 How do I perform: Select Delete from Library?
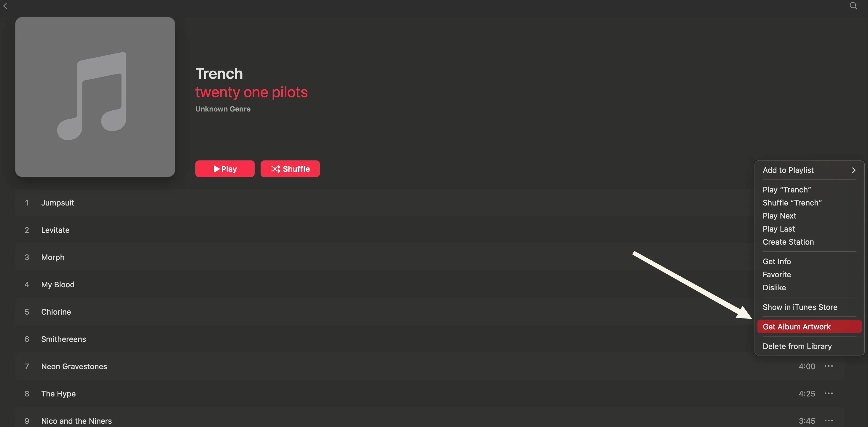click(797, 346)
